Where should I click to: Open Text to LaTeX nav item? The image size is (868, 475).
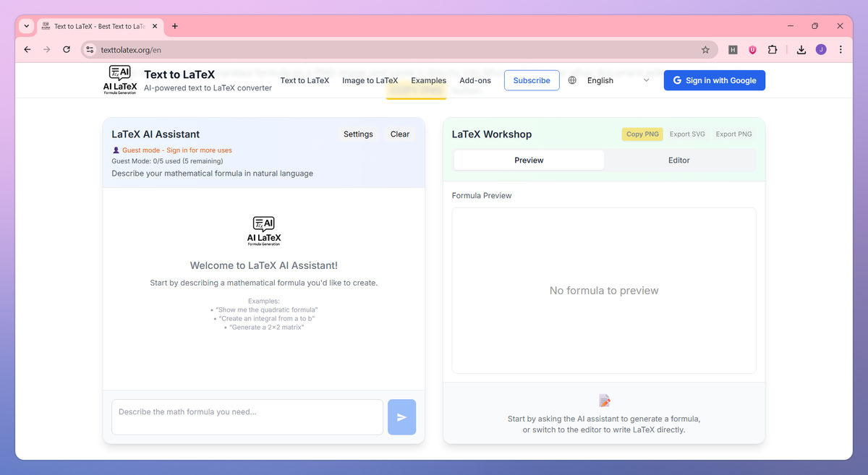(x=305, y=80)
